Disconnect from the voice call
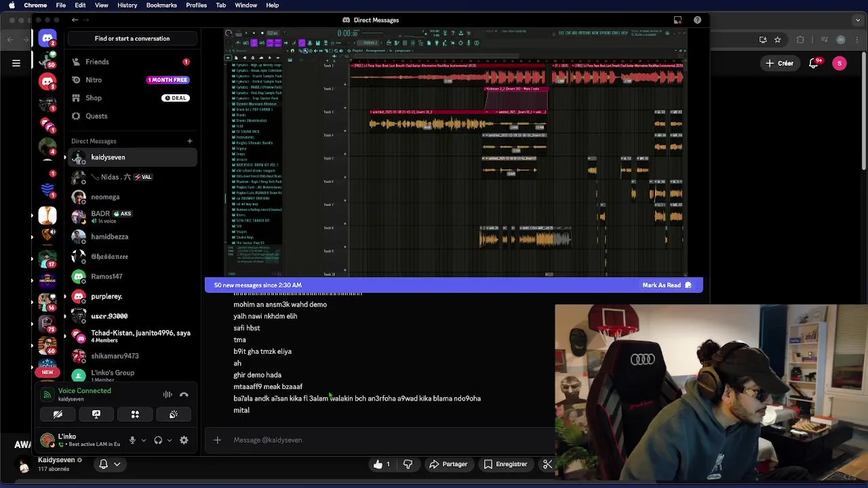Viewport: 868px width, 488px height. pyautogui.click(x=184, y=394)
